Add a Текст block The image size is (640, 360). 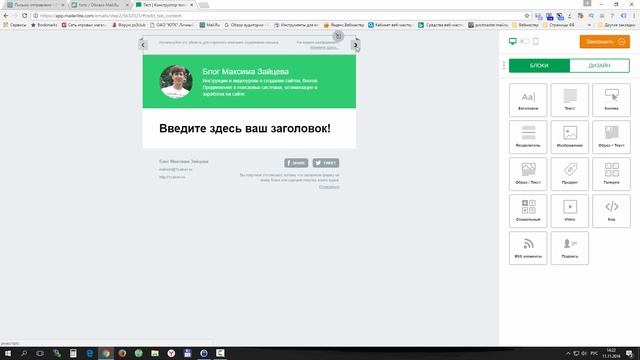coord(569,100)
